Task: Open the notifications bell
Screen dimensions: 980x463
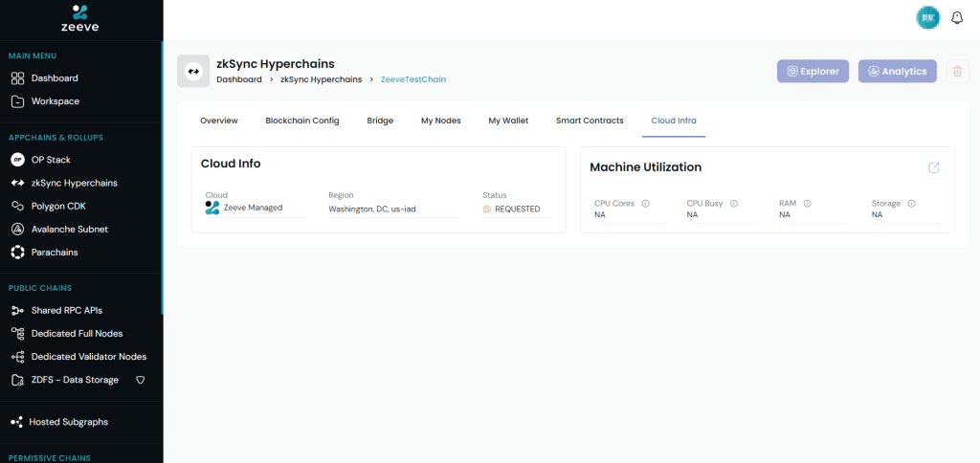Action: pos(957,18)
